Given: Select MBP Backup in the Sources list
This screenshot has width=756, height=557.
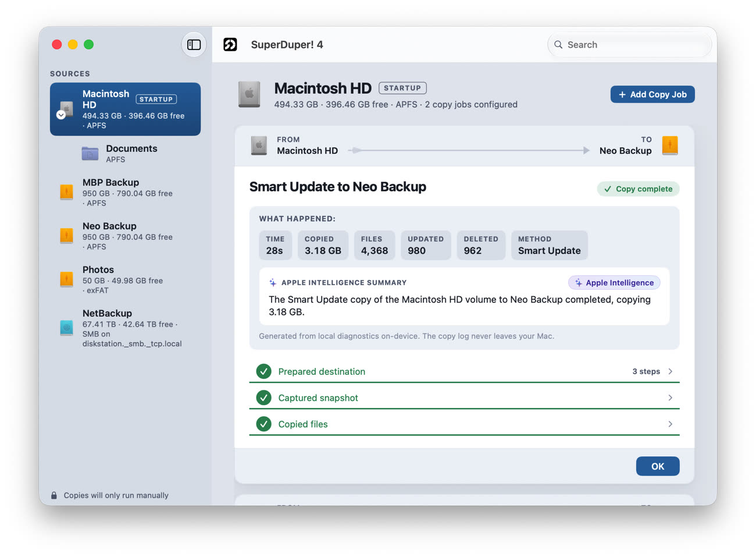Looking at the screenshot, I should tap(125, 192).
